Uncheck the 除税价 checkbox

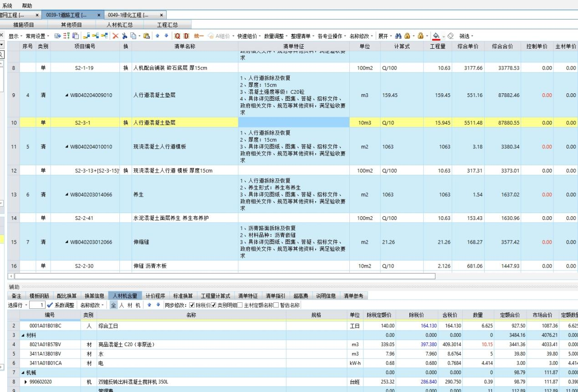(x=192, y=305)
